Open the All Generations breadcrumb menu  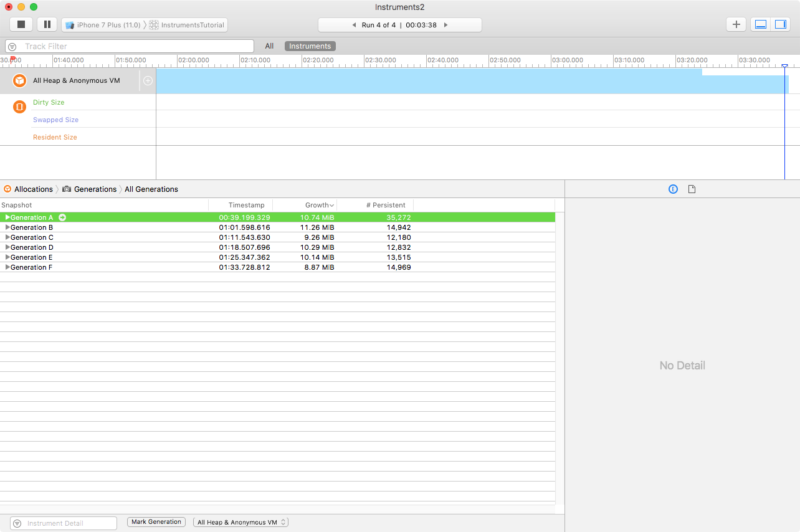(x=151, y=189)
